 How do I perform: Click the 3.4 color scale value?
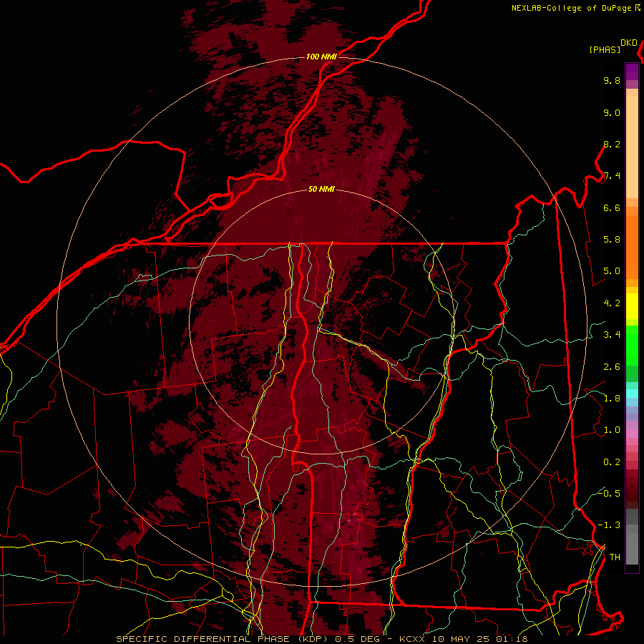612,335
